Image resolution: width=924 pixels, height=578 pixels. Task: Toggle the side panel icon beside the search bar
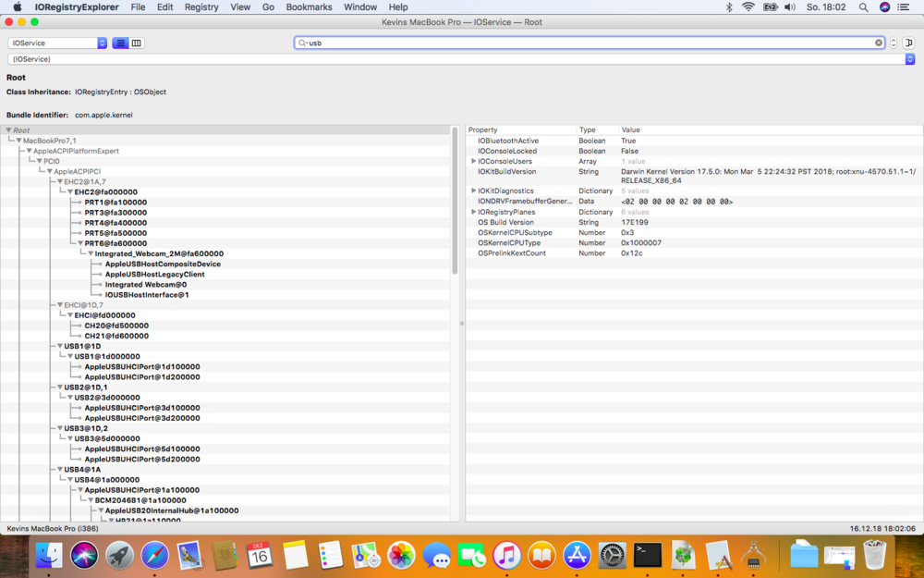[908, 43]
